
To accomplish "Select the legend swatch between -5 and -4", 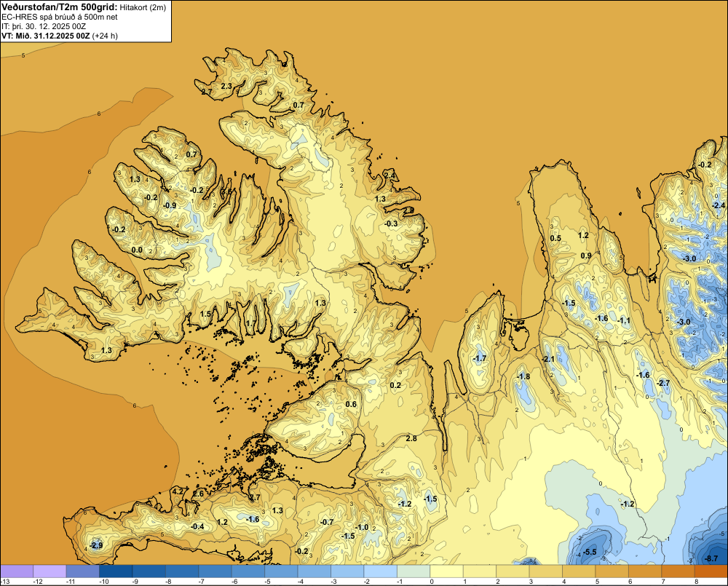I will [281, 571].
